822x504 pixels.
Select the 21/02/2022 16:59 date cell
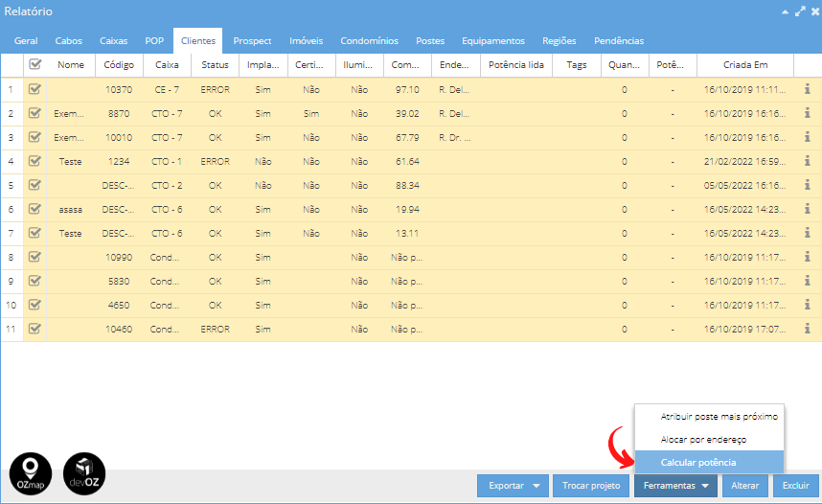[745, 162]
